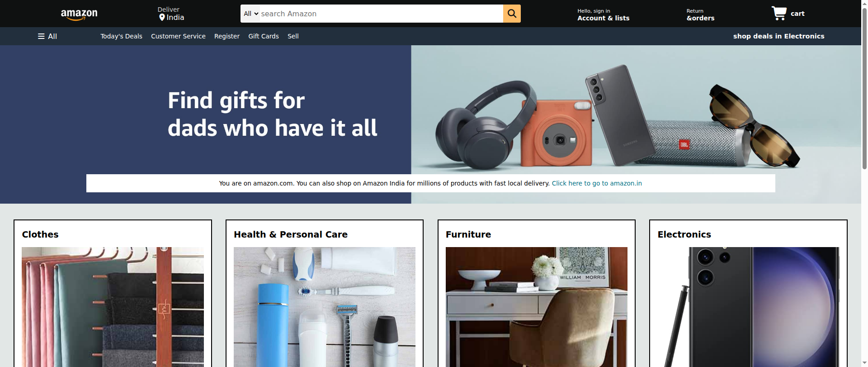Click the Amazon logo
868x367 pixels.
point(79,14)
